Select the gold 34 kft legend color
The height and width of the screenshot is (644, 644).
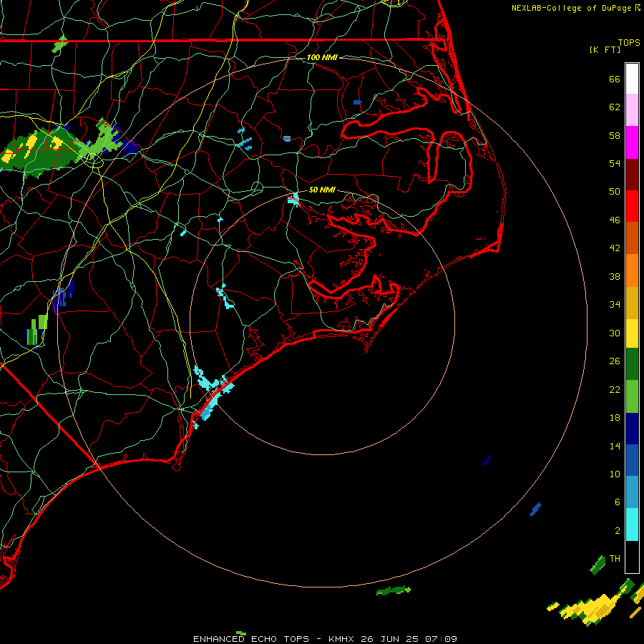632,303
